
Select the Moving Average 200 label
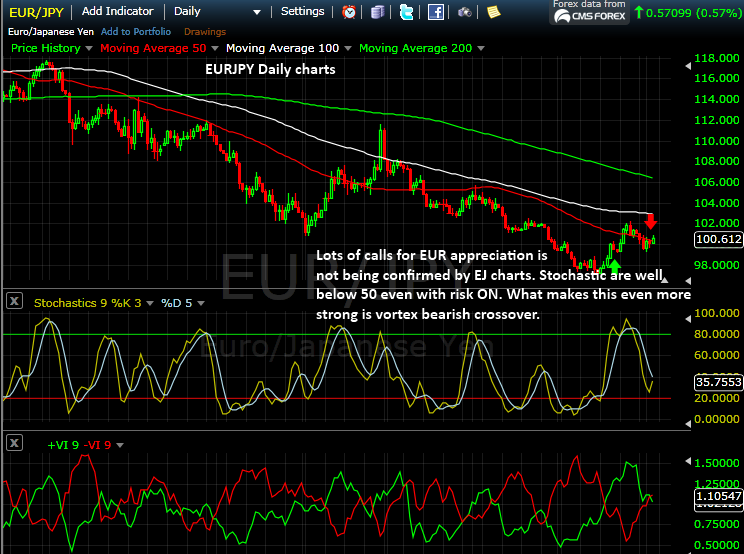point(415,48)
